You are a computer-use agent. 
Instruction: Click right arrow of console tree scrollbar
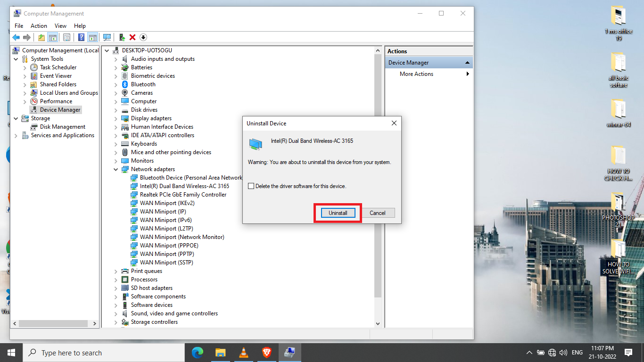pyautogui.click(x=94, y=324)
